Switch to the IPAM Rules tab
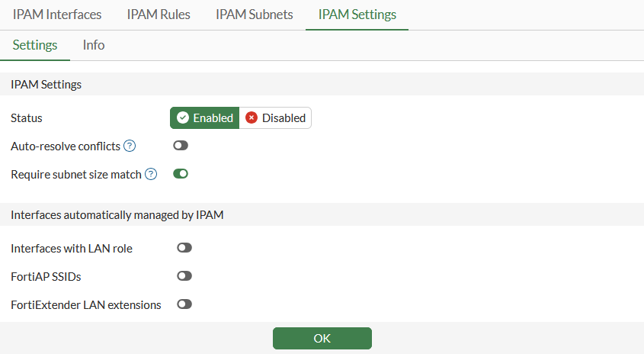 coord(159,14)
